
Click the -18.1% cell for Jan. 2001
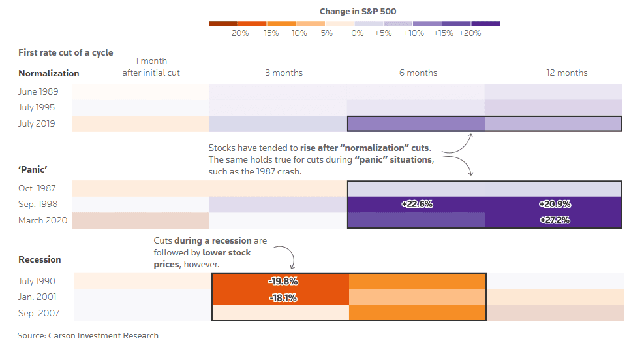click(282, 297)
